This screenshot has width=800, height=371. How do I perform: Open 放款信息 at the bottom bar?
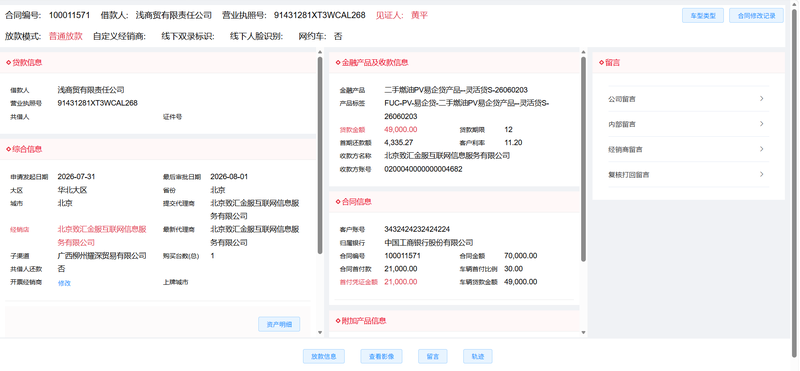323,356
